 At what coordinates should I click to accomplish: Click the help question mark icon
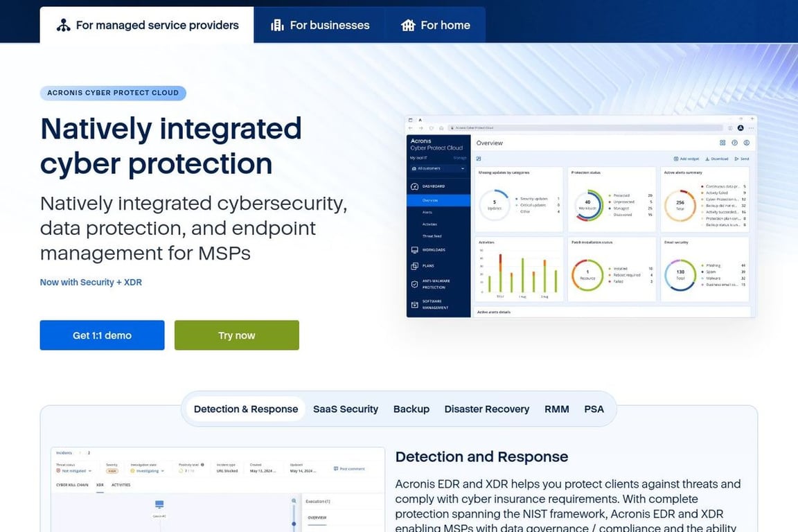tap(734, 143)
